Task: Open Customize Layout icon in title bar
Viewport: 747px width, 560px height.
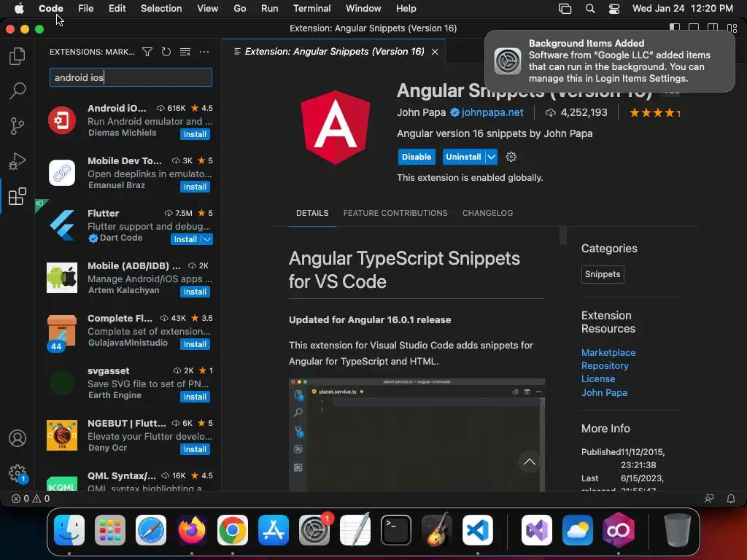Action: [x=732, y=28]
